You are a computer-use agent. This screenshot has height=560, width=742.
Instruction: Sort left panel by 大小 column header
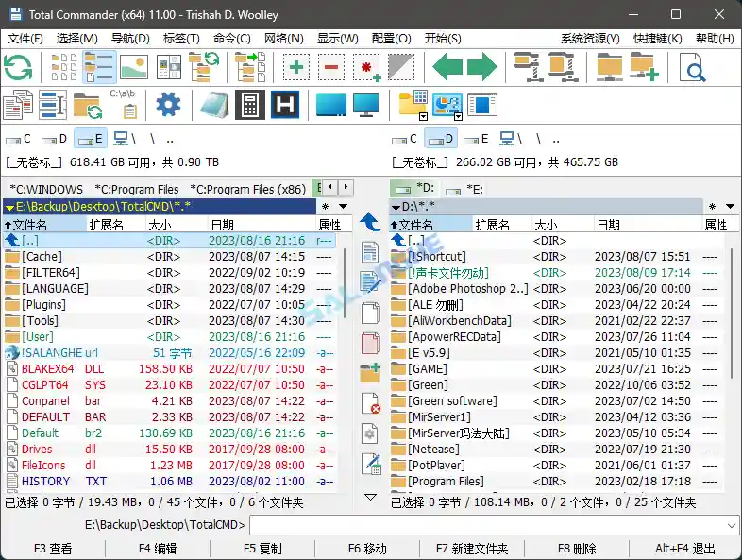point(176,225)
